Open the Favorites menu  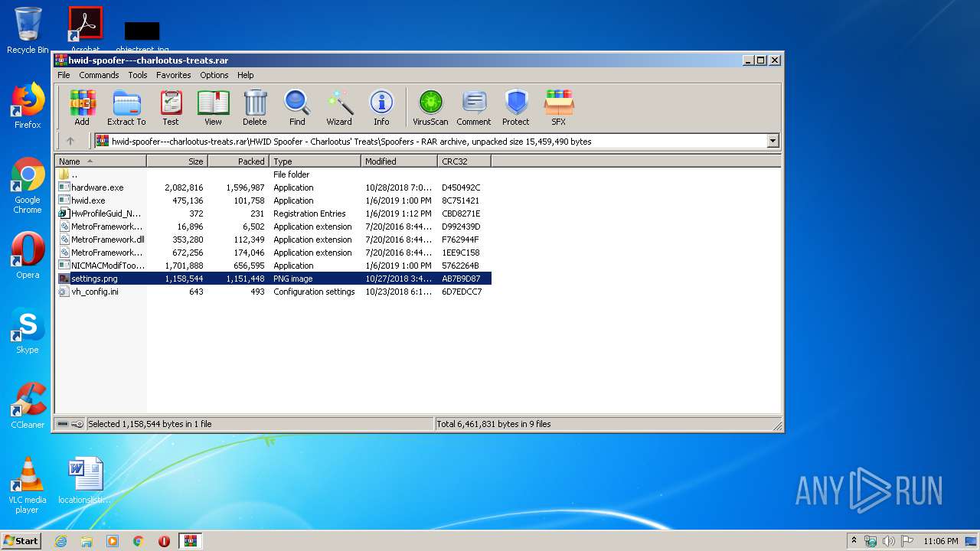tap(174, 75)
